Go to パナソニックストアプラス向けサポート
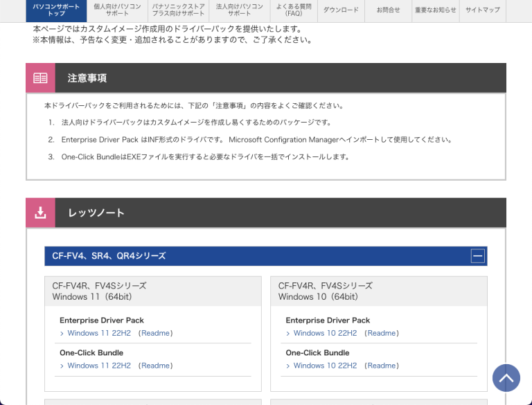The width and height of the screenshot is (532, 405). pos(178,10)
